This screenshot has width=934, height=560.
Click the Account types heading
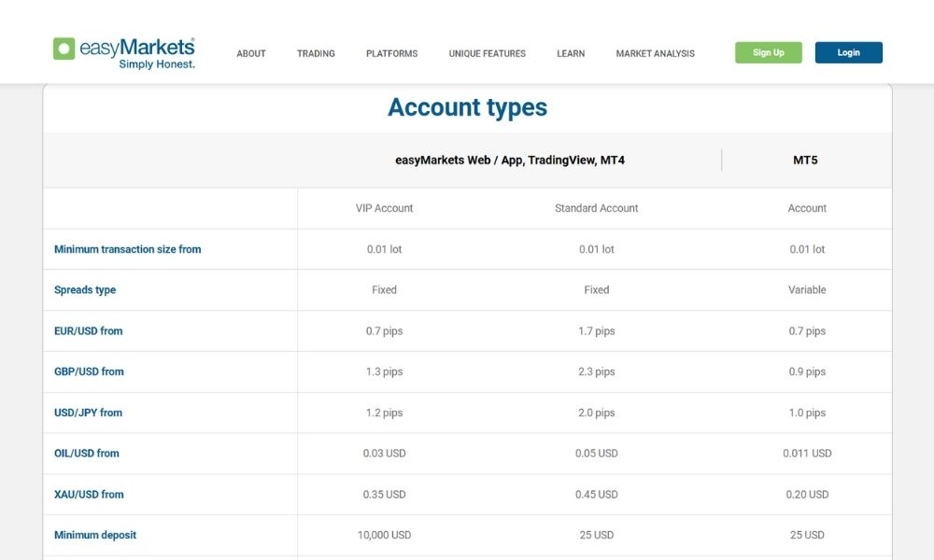tap(467, 107)
